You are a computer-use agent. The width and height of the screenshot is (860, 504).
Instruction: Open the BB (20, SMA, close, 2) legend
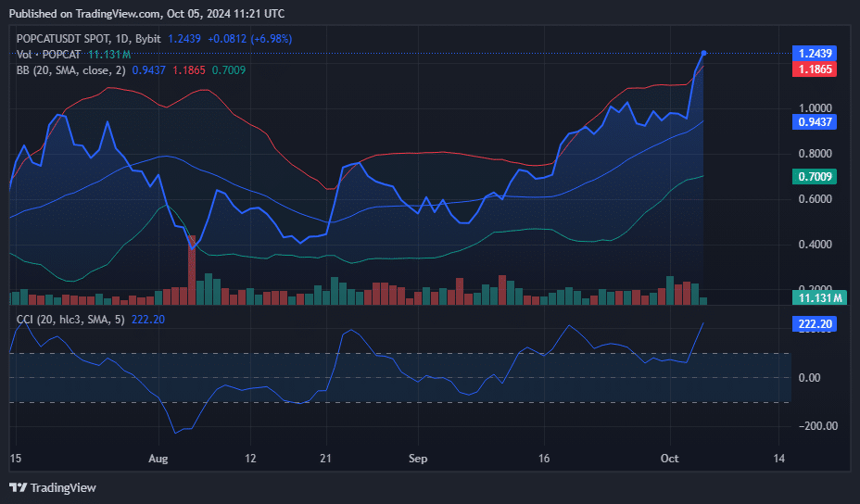70,69
